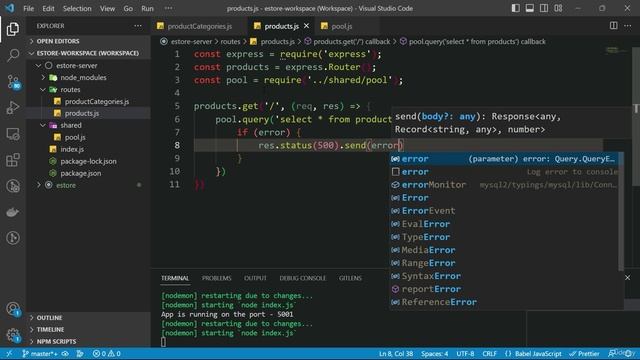The width and height of the screenshot is (640, 360).
Task: Open the remote window status icon
Action: 9,353
